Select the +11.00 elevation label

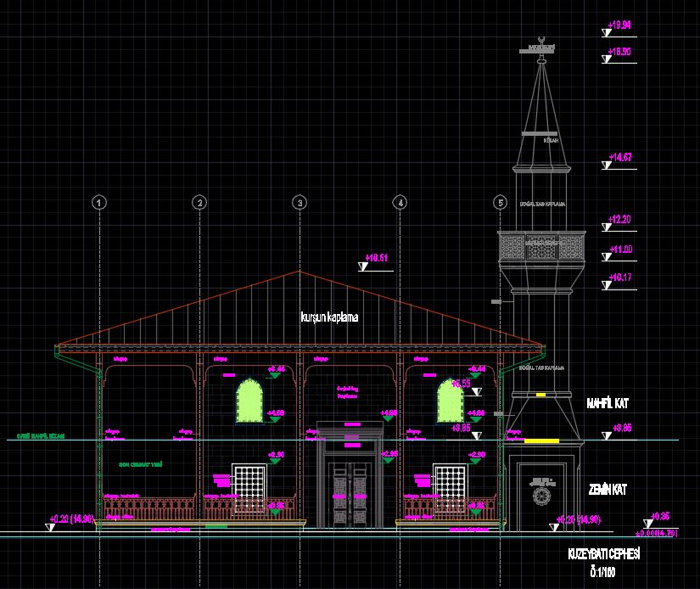[620, 250]
